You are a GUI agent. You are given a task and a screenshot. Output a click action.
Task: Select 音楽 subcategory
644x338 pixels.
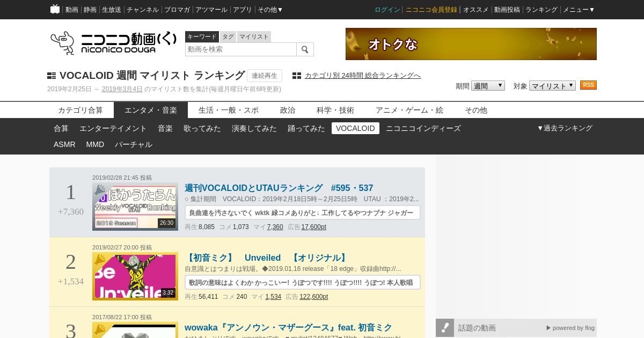pyautogui.click(x=165, y=128)
